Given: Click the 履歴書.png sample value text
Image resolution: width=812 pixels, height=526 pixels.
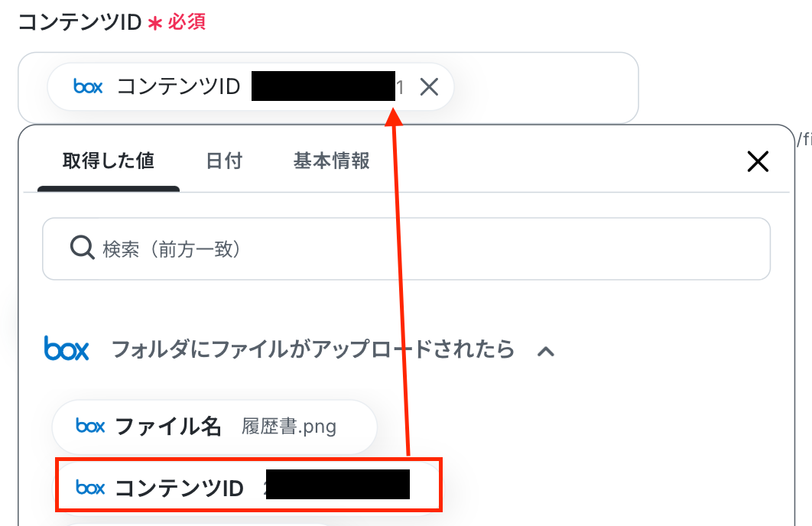Looking at the screenshot, I should point(289,427).
